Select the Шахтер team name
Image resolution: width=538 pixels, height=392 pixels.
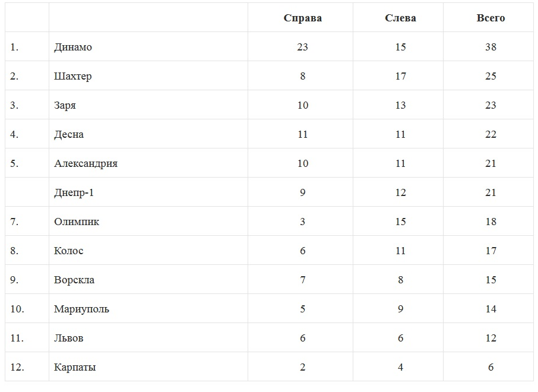72,76
